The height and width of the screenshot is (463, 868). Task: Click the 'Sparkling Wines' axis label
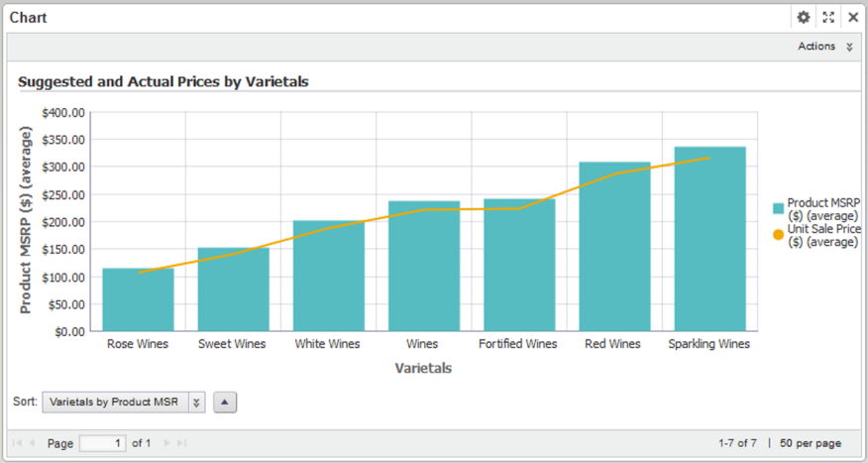coord(709,344)
